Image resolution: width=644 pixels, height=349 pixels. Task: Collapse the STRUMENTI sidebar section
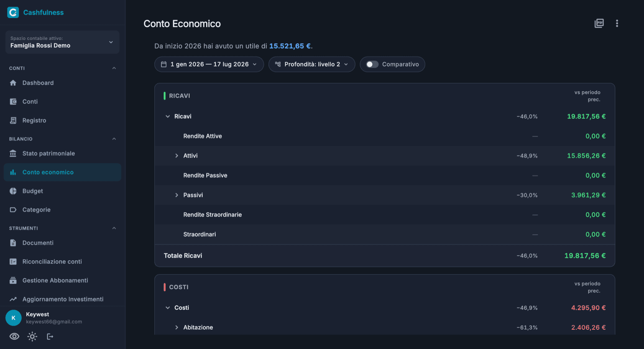point(114,228)
